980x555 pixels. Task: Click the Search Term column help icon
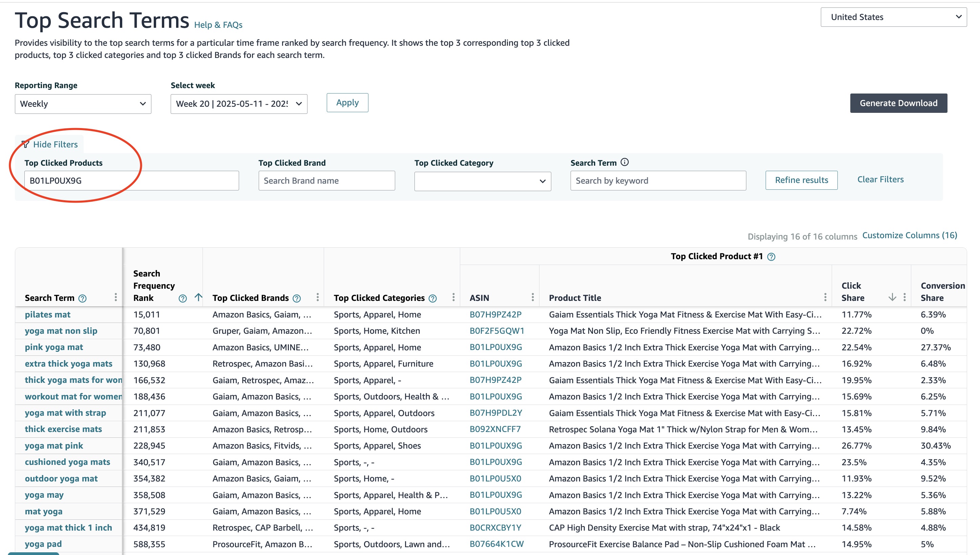(82, 299)
